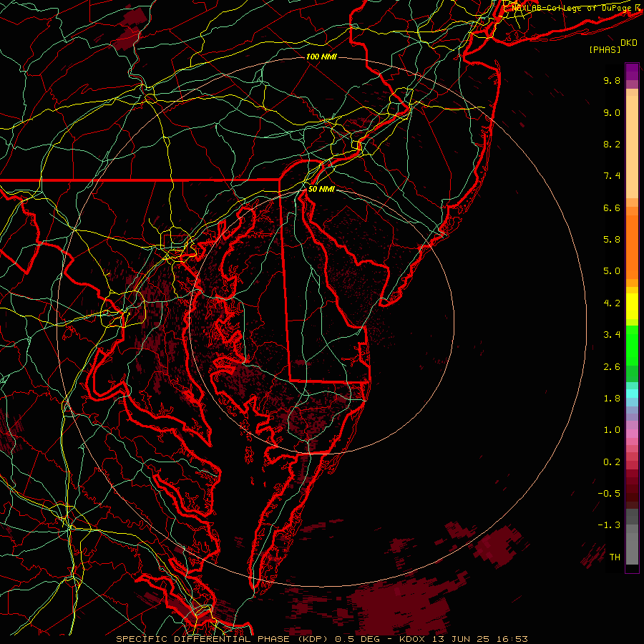The image size is (644, 644).
Task: Click the "KDOX" radar site identifier
Action: tap(413, 639)
